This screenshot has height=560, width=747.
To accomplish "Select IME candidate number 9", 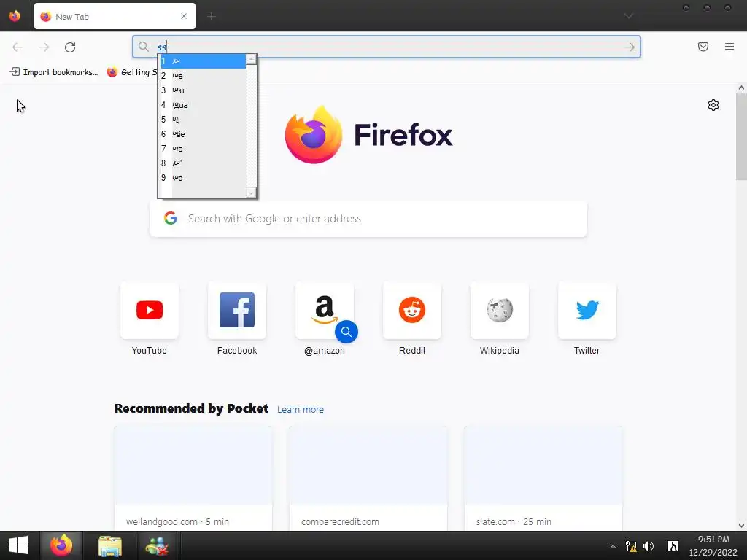I will click(x=203, y=178).
